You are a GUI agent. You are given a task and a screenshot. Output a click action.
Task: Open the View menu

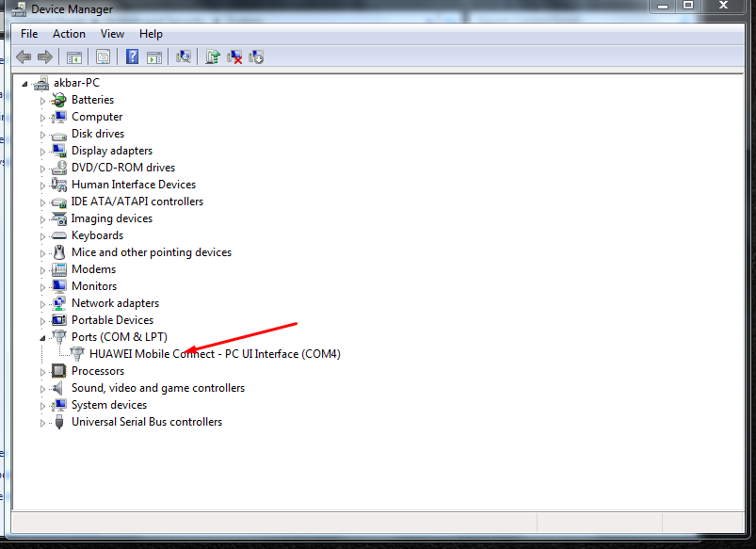(x=112, y=33)
